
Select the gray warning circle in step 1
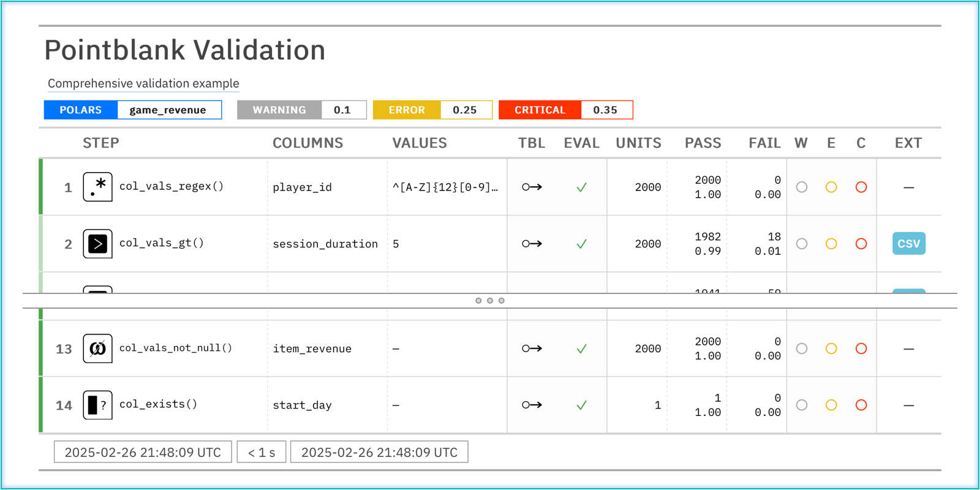pos(801,187)
